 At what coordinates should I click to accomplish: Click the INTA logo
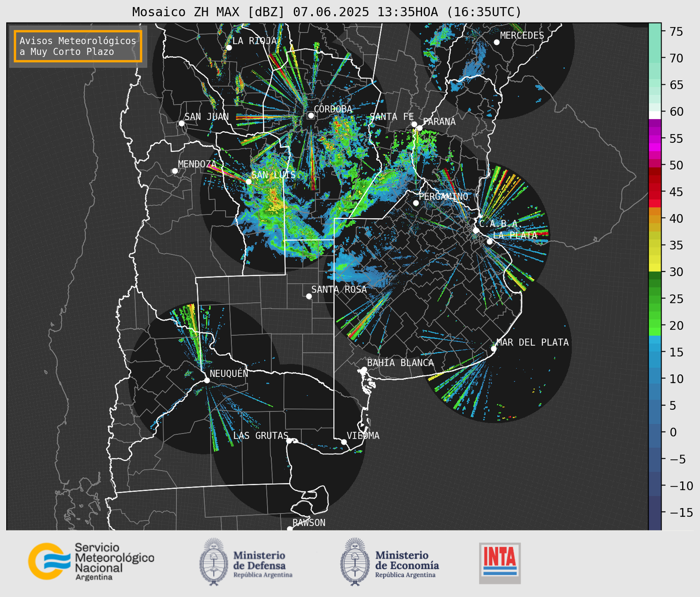500,563
